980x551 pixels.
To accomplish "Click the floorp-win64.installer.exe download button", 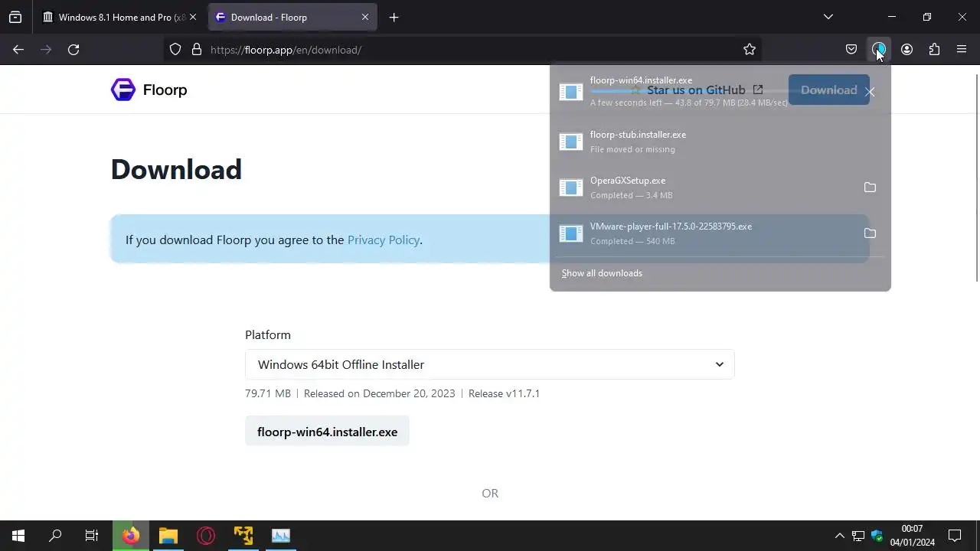I will [327, 432].
